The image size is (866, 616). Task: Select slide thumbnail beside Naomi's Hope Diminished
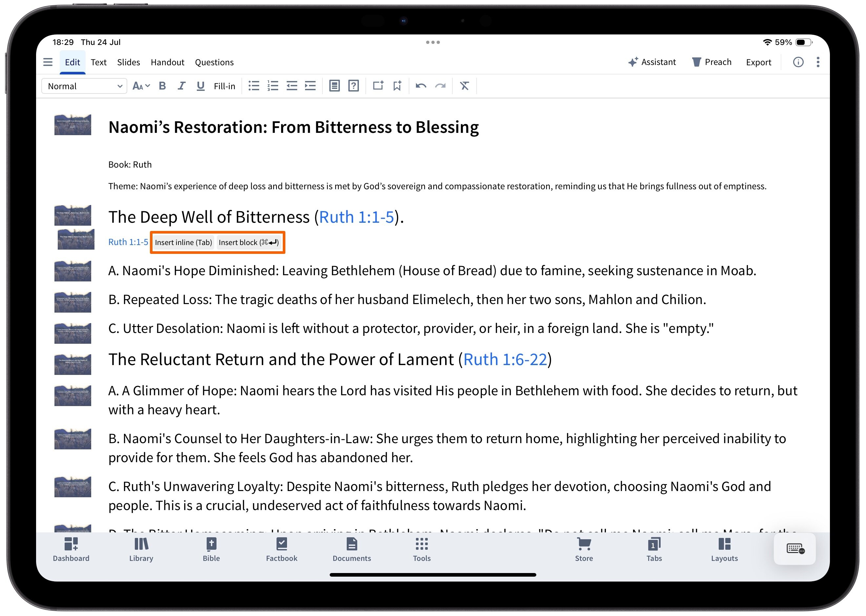[72, 271]
